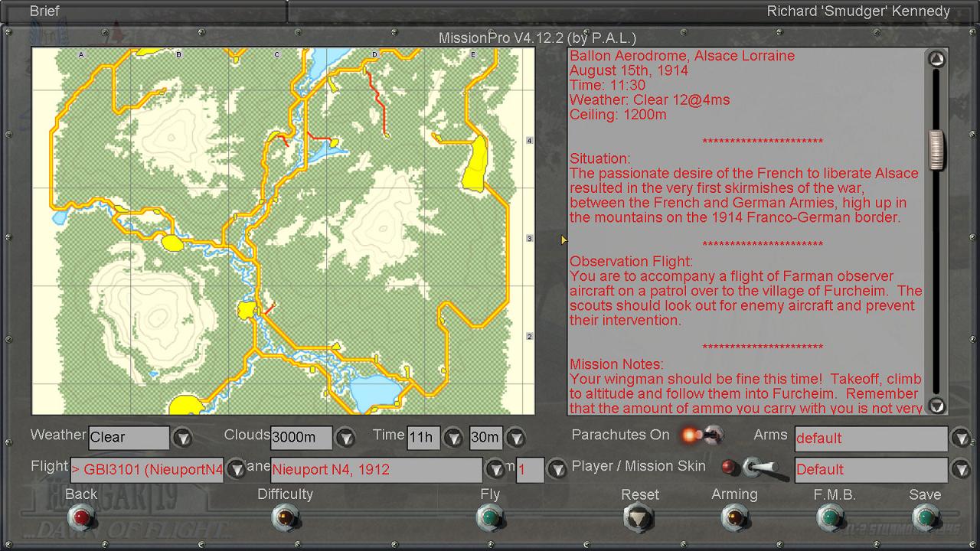Expand the Arms default dropdown
Viewport: 980px width, 551px height.
961,439
